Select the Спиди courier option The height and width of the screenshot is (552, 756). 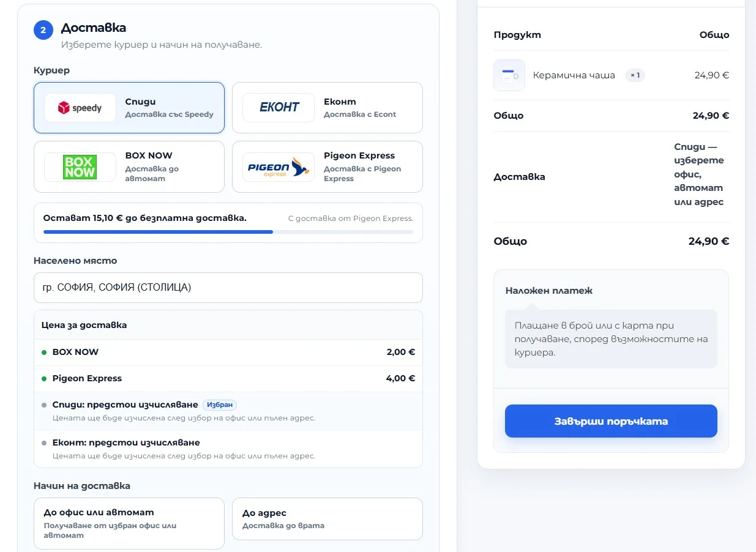tap(129, 108)
